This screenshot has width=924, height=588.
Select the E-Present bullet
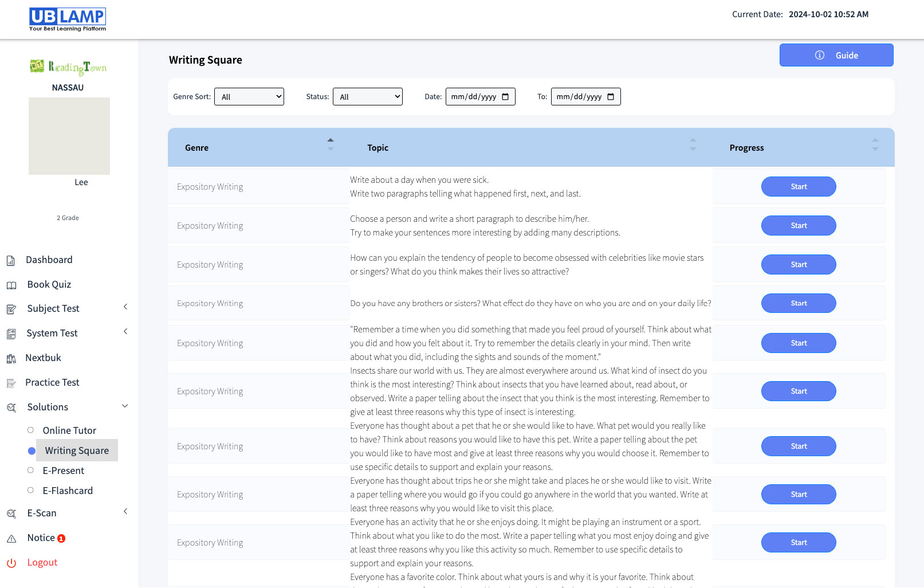tap(30, 470)
